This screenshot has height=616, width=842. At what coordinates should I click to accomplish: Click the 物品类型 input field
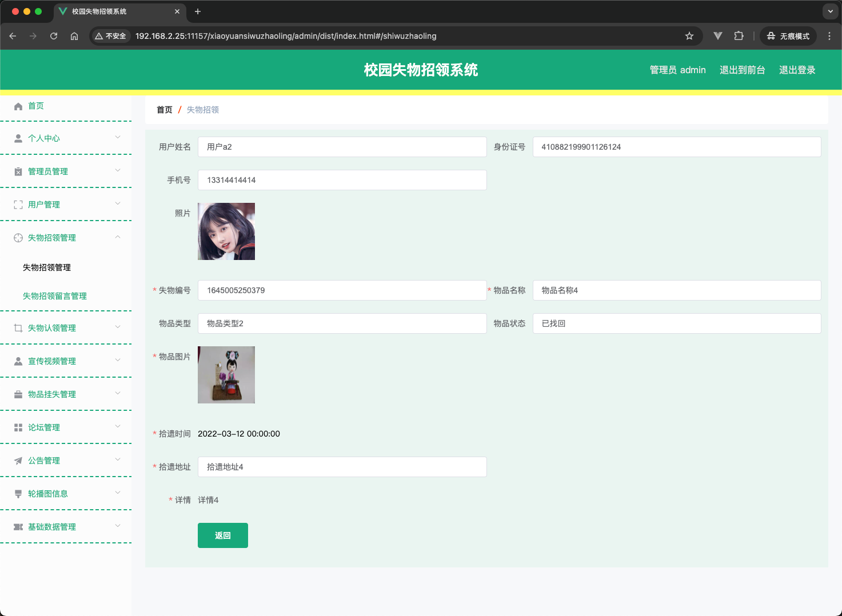point(342,323)
